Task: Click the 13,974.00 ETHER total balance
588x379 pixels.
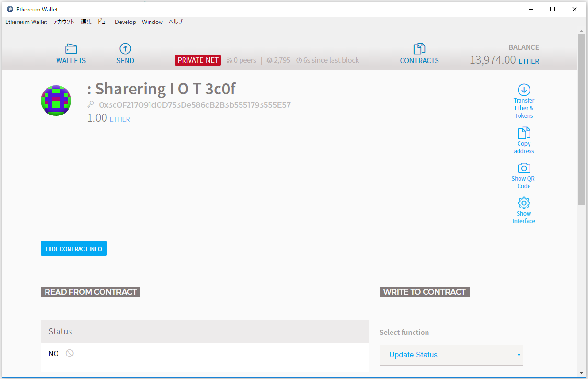Action: click(x=504, y=60)
